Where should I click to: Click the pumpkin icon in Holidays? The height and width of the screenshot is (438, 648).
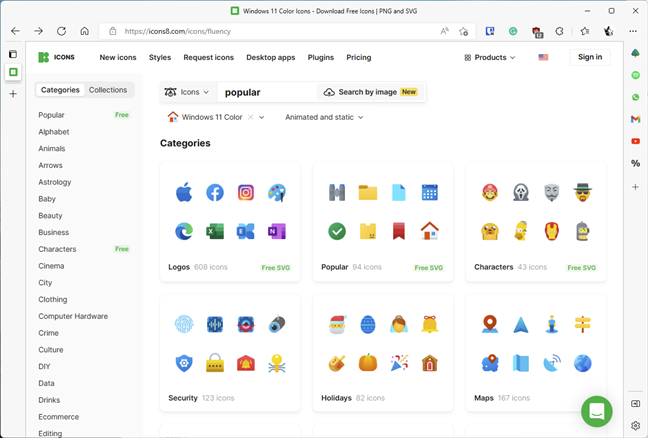[368, 363]
